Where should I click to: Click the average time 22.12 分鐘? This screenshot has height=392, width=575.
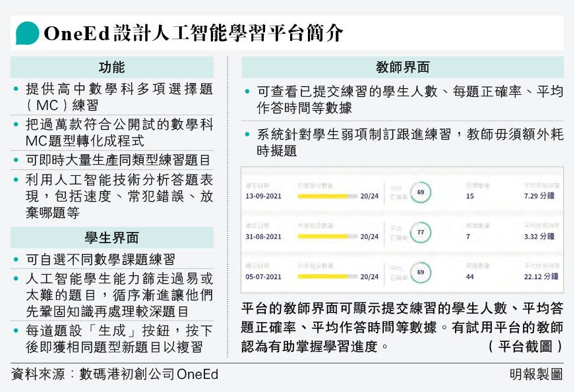point(541,276)
